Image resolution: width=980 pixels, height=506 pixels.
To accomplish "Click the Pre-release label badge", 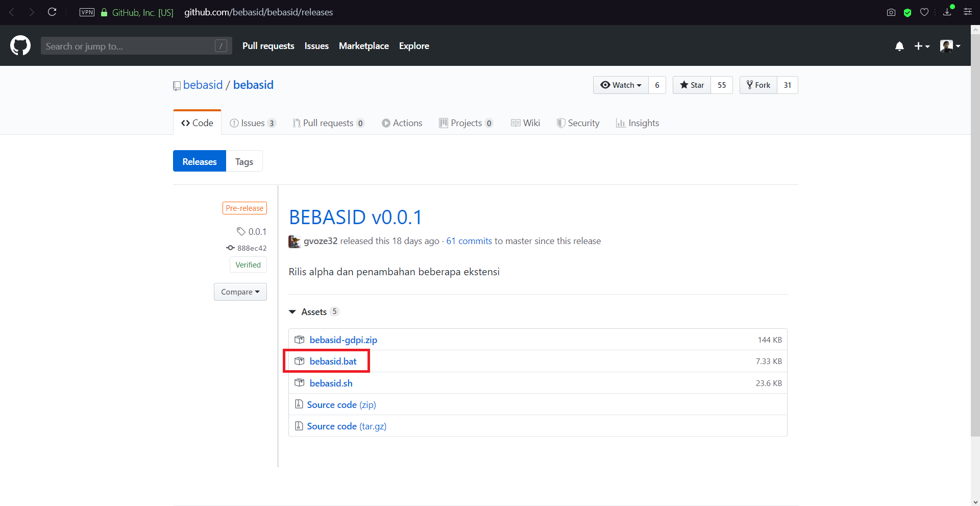I will pos(244,208).
